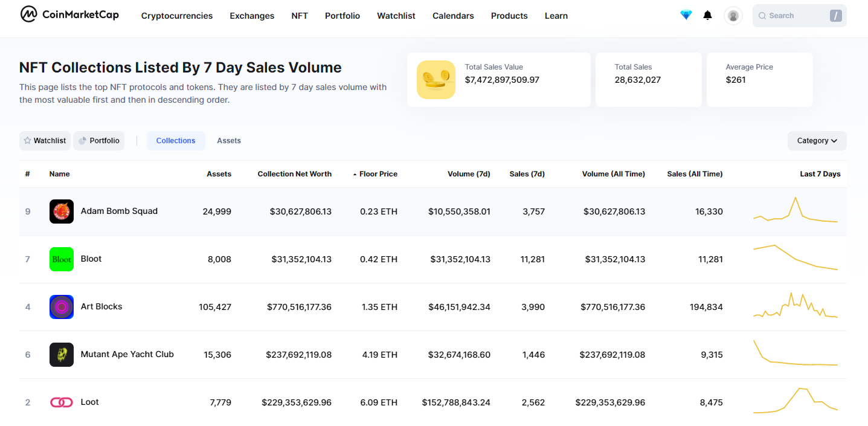This screenshot has width=868, height=426.
Task: Click the Art Blocks logo
Action: (x=62, y=307)
